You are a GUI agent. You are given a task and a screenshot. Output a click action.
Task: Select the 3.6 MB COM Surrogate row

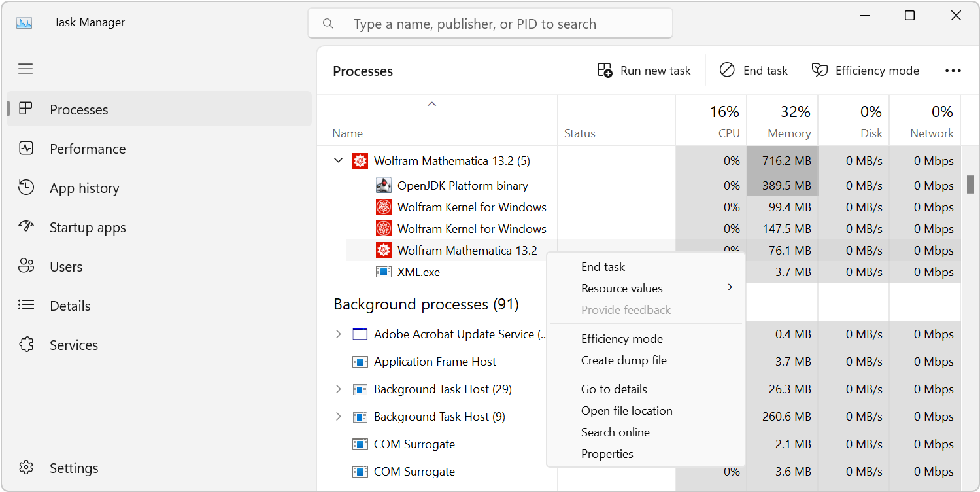coord(639,472)
